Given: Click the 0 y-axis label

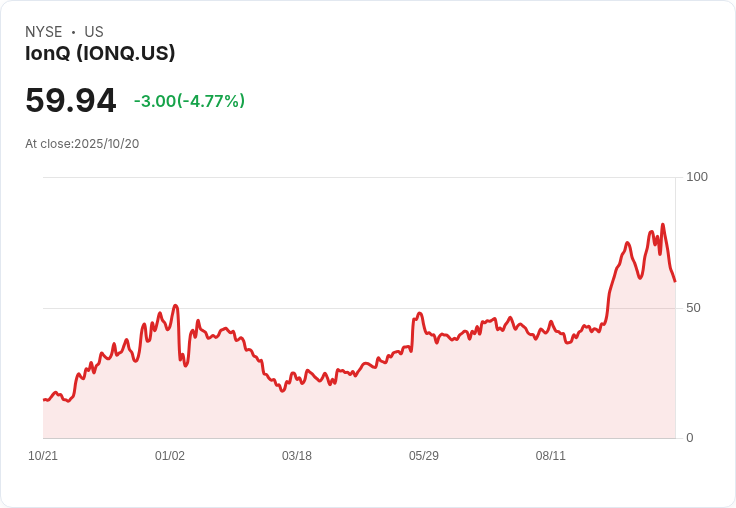Looking at the screenshot, I should pyautogui.click(x=690, y=438).
